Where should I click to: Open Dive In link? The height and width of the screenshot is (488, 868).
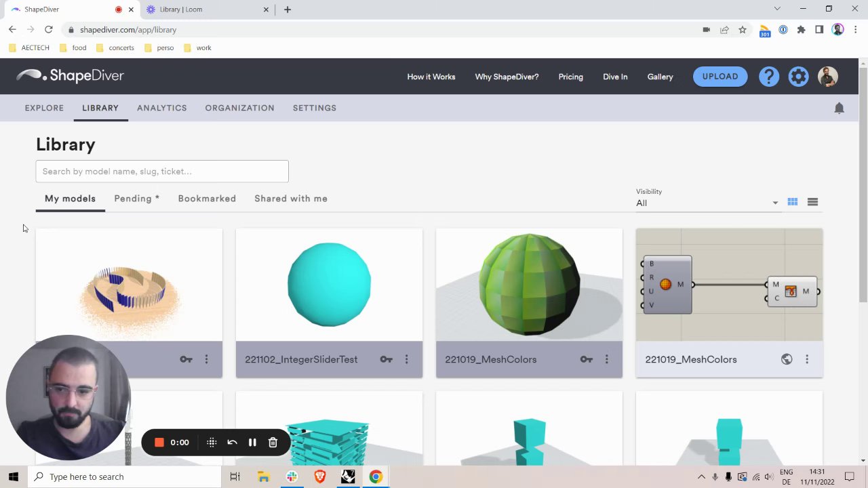tap(615, 77)
